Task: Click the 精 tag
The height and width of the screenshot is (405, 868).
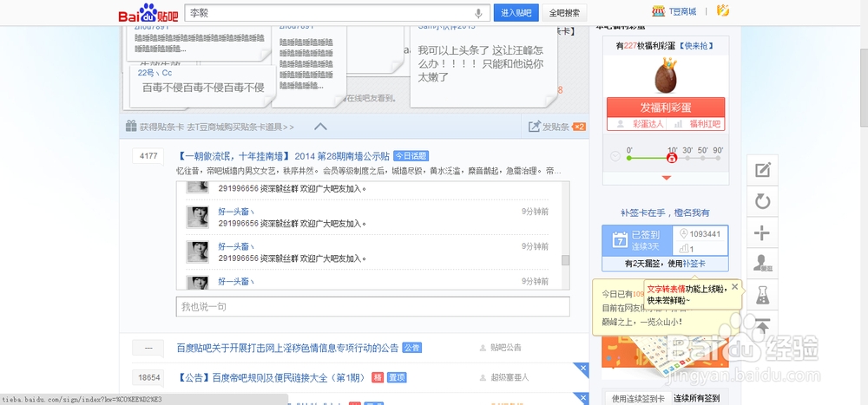Action: (378, 378)
